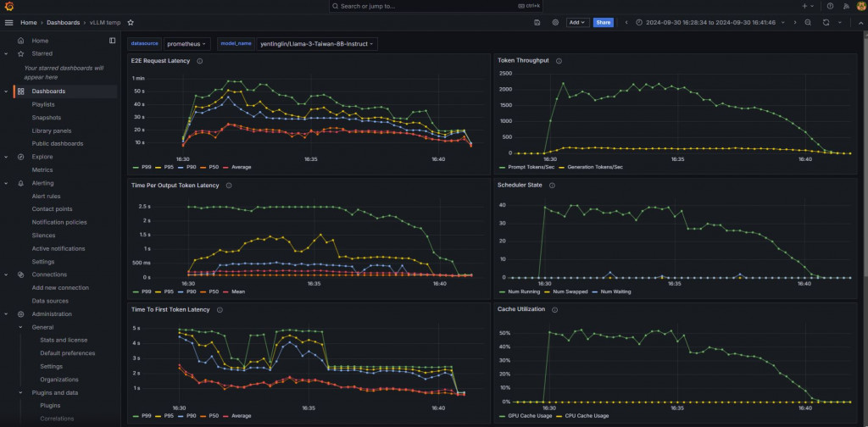The image size is (868, 427).
Task: Show Scheduler State panel info icon
Action: click(552, 186)
